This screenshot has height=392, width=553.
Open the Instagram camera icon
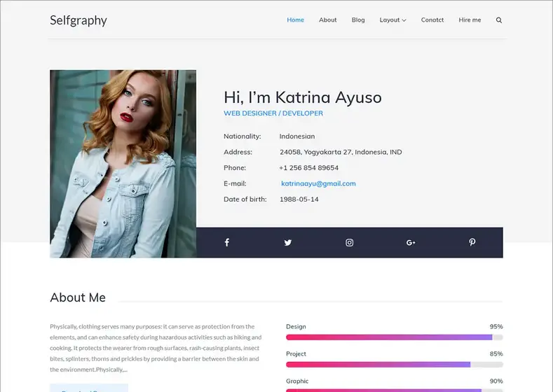pos(349,242)
